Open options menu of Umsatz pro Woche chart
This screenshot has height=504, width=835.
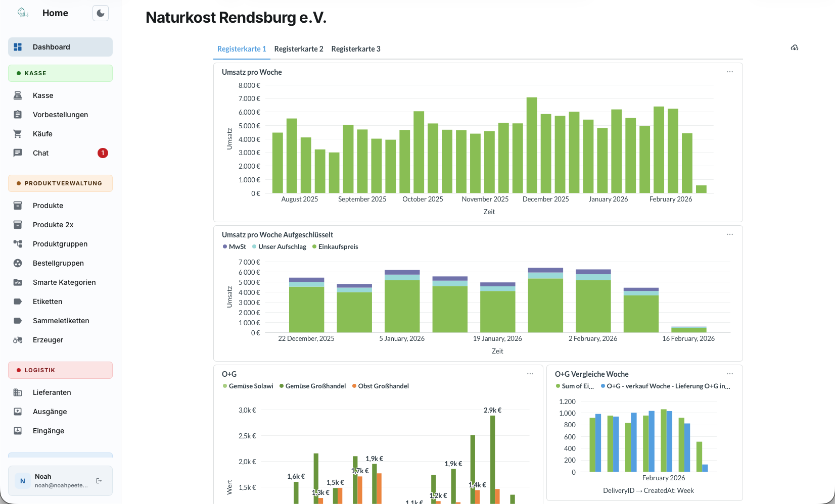[x=729, y=72]
